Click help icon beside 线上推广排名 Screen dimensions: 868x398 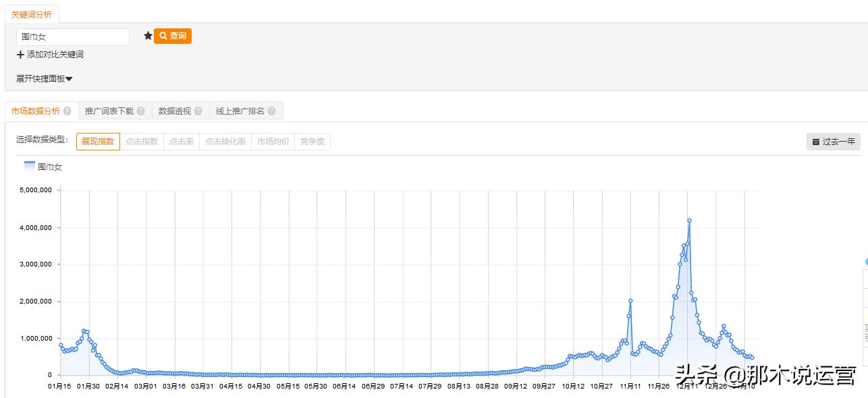[x=271, y=111]
